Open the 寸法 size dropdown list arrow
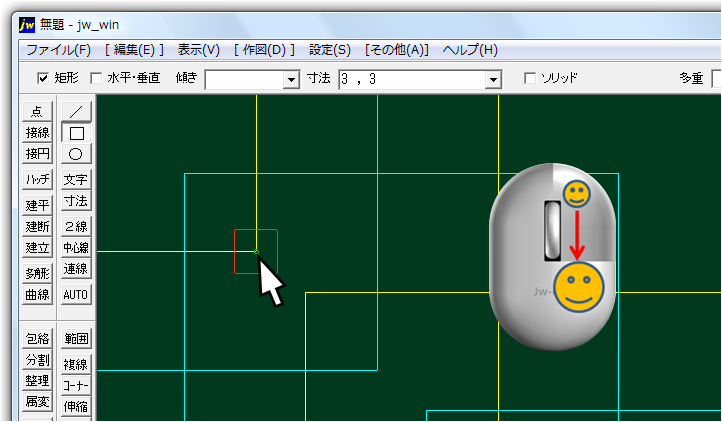 (x=493, y=79)
